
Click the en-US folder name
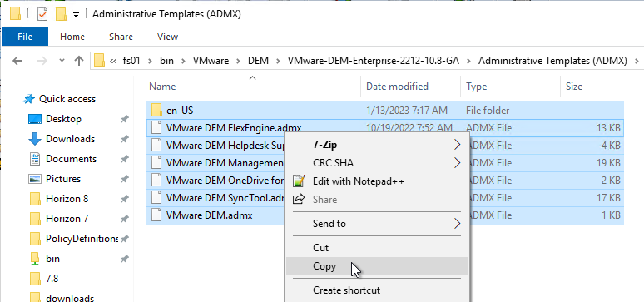point(180,111)
